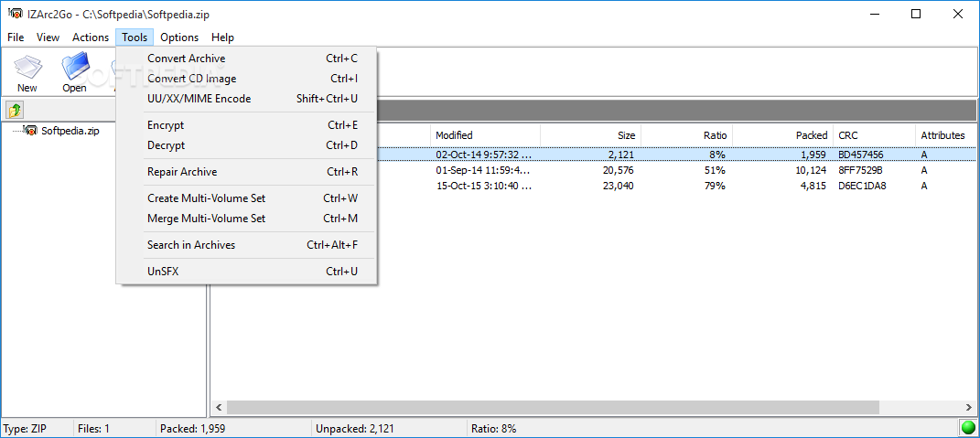Sort by the Ratio column header
Image resolution: width=980 pixels, height=438 pixels.
pos(687,135)
